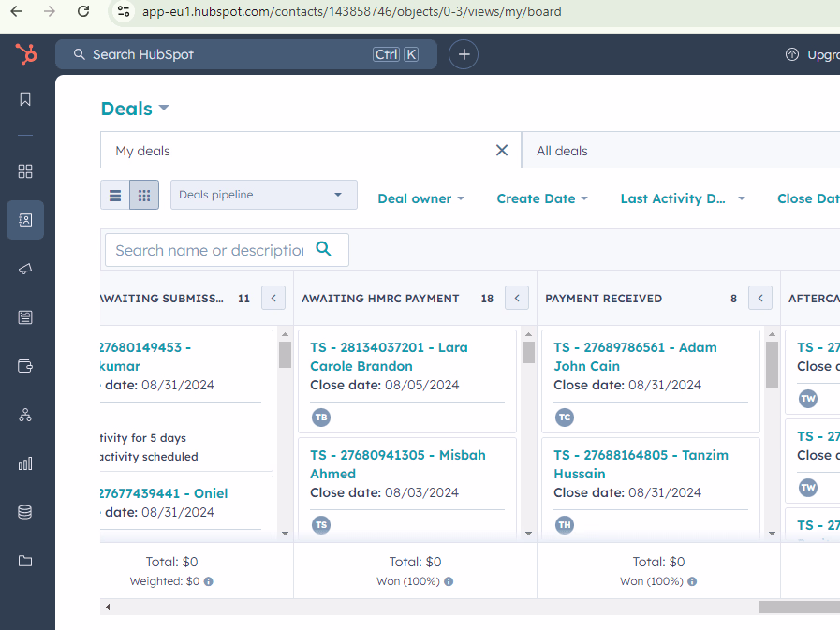The height and width of the screenshot is (630, 840).
Task: Click info icon in Awaiting HMRC Payment total
Action: [x=449, y=581]
